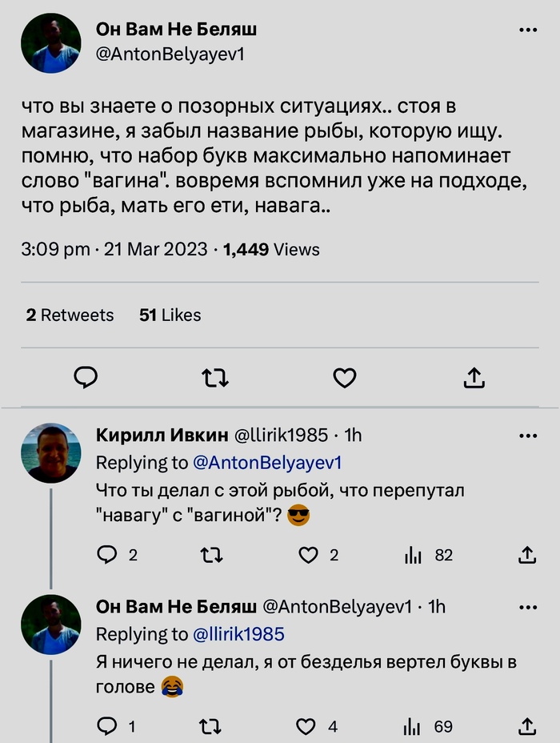
Task: Share the bottom reply via the share icon
Action: [527, 728]
